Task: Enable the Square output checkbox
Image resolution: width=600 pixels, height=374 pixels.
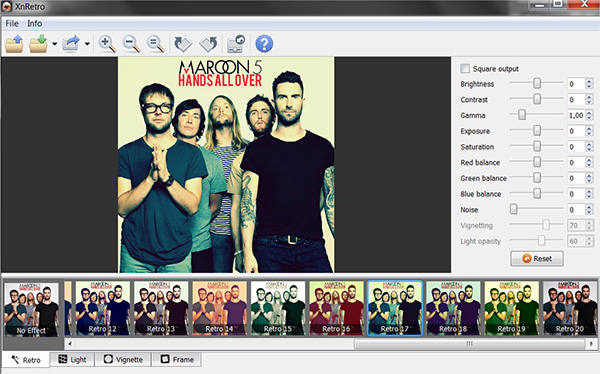Action: tap(465, 69)
